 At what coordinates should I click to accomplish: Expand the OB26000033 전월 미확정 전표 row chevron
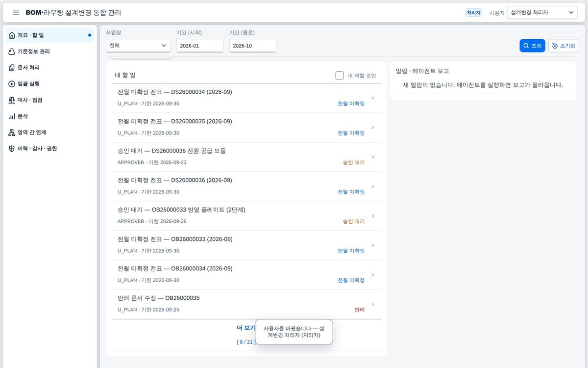click(373, 245)
